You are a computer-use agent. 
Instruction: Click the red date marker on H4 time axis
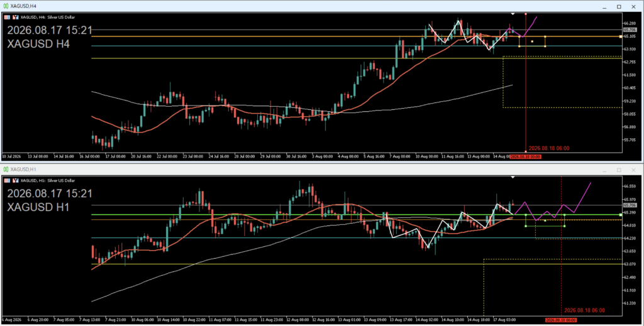[525, 156]
